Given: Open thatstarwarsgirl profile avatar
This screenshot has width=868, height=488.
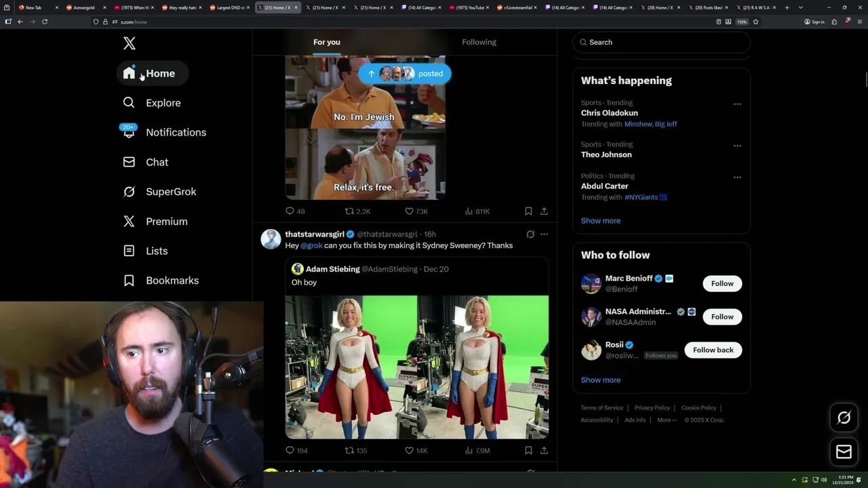Looking at the screenshot, I should point(271,239).
